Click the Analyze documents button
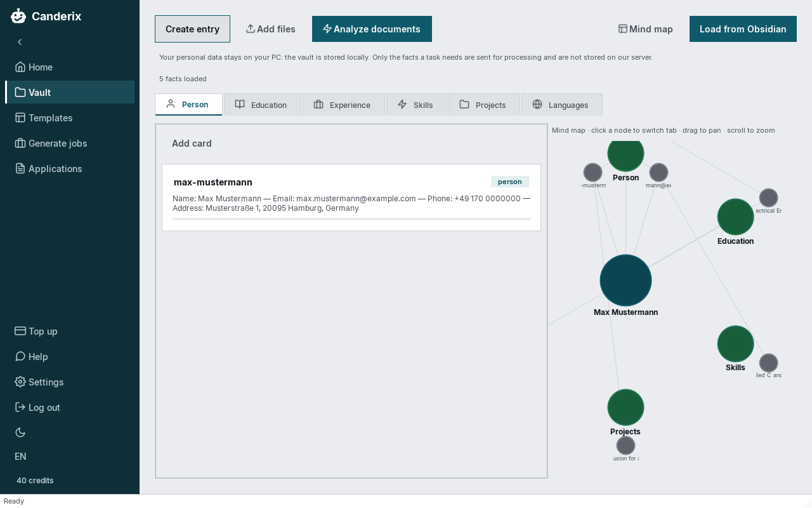 click(372, 29)
